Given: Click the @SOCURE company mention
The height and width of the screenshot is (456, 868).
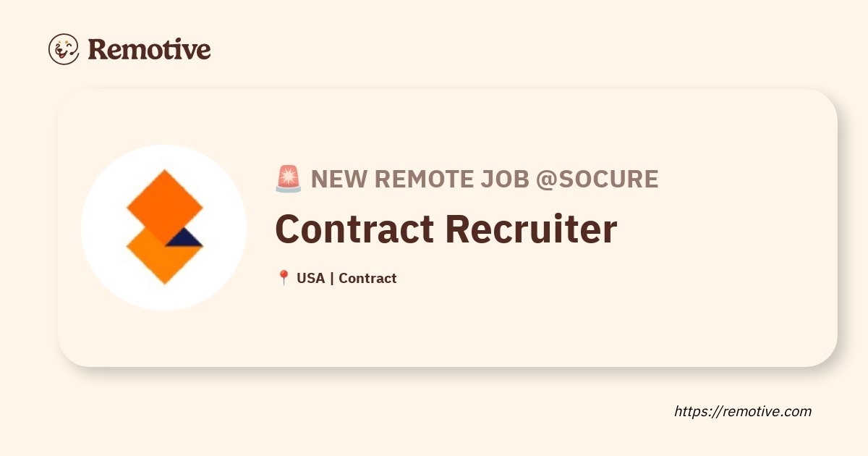Looking at the screenshot, I should tap(597, 179).
